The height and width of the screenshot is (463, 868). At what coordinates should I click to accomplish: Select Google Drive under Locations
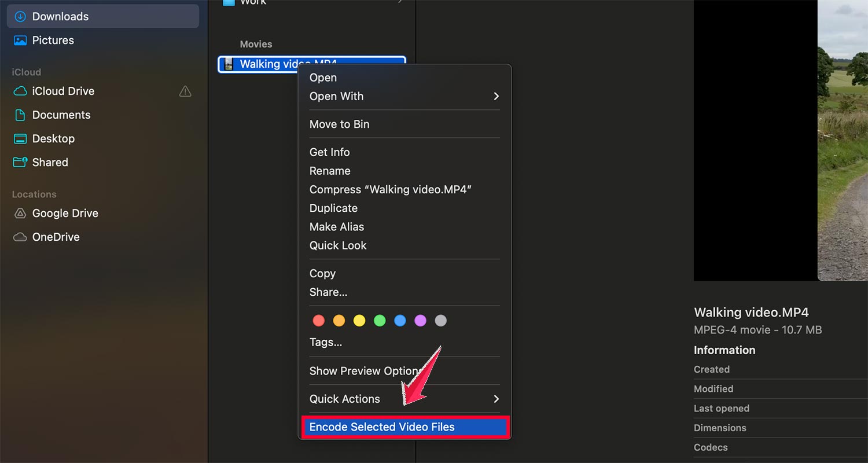(x=19, y=213)
